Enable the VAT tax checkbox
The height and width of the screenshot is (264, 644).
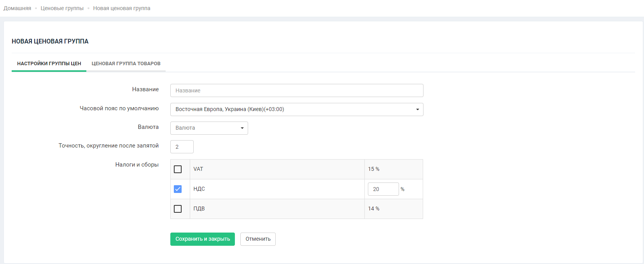click(178, 169)
